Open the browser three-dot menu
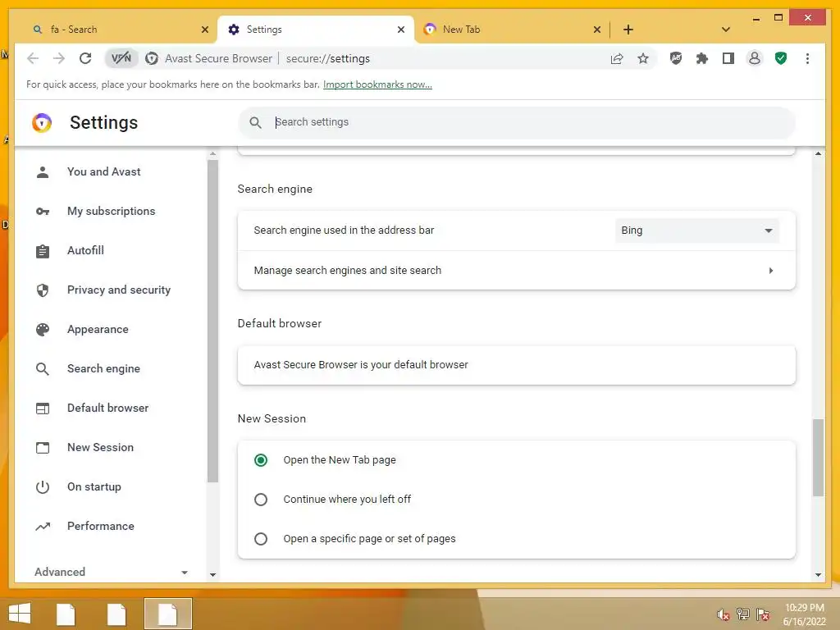The image size is (840, 630). click(x=807, y=58)
